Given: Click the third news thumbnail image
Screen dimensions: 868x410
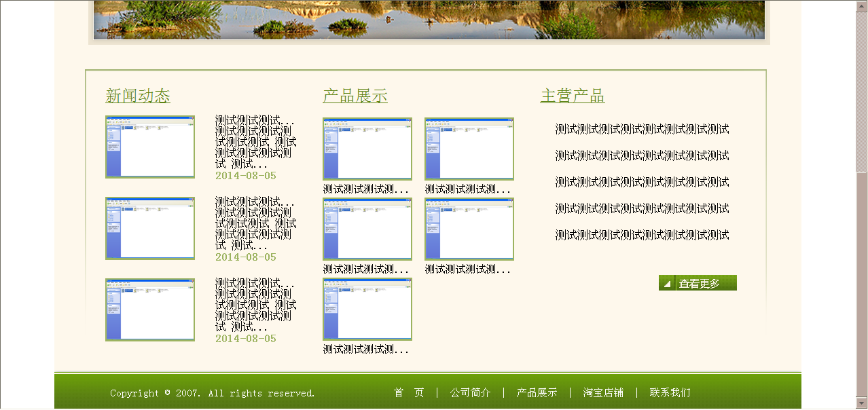Looking at the screenshot, I should (x=150, y=310).
